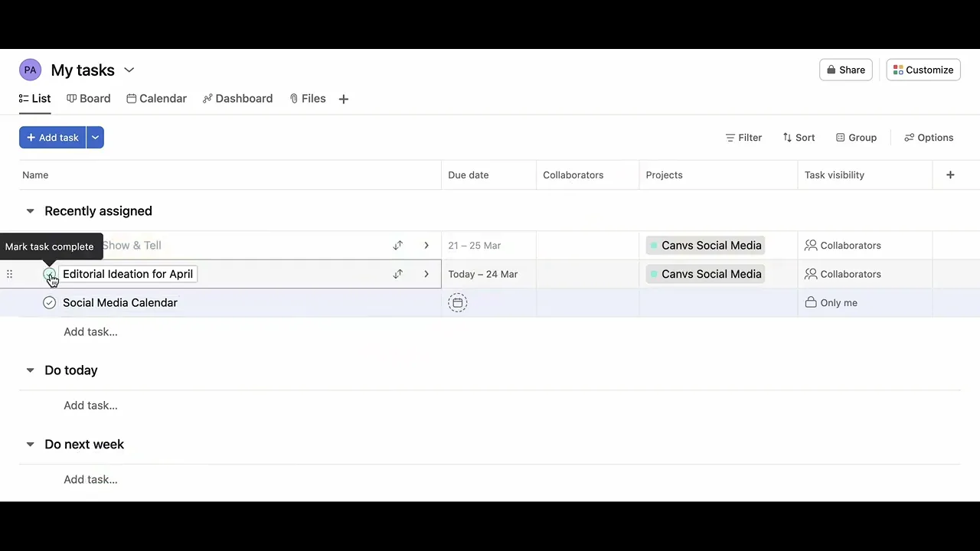980x551 pixels.
Task: Open the My tasks title dropdown
Action: 129,70
